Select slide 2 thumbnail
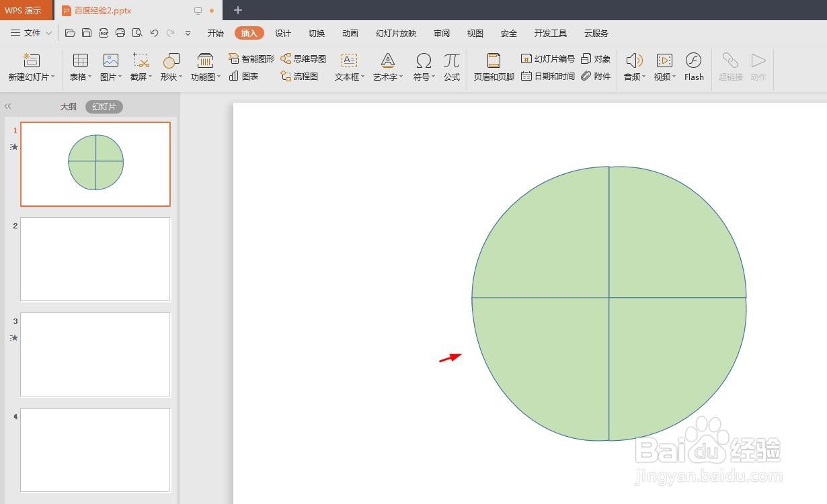The width and height of the screenshot is (827, 504). (95, 259)
